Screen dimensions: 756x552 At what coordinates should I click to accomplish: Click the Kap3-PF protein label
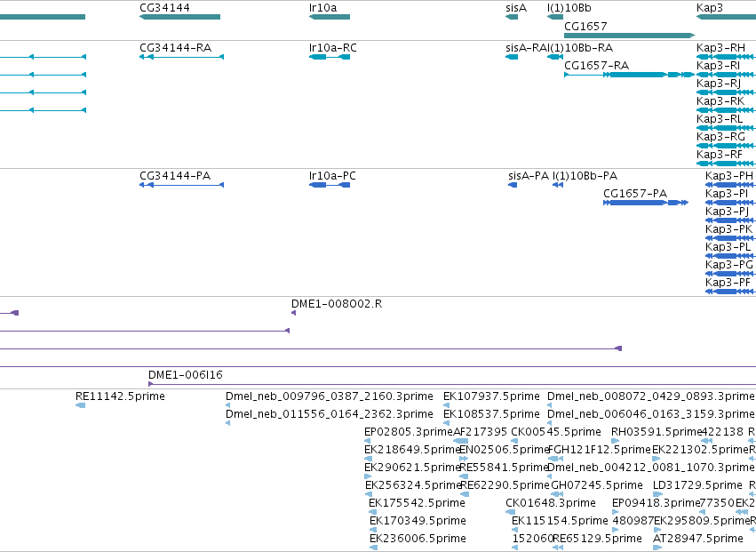point(728,283)
